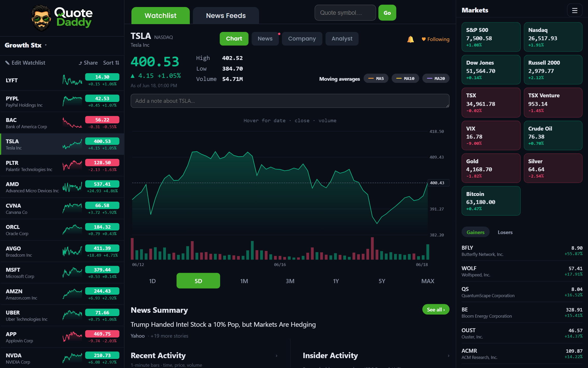The image size is (588, 368).
Task: Open the Analyst tab
Action: [342, 39]
